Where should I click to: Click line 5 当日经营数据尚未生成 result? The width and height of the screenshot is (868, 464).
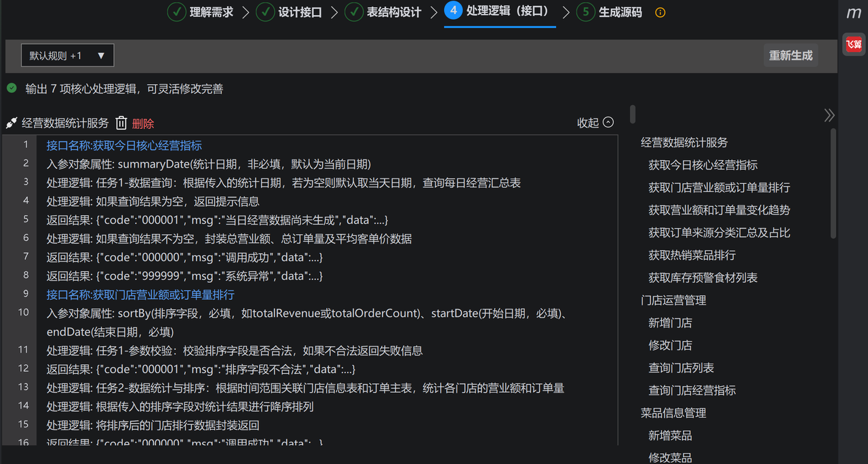pos(217,220)
